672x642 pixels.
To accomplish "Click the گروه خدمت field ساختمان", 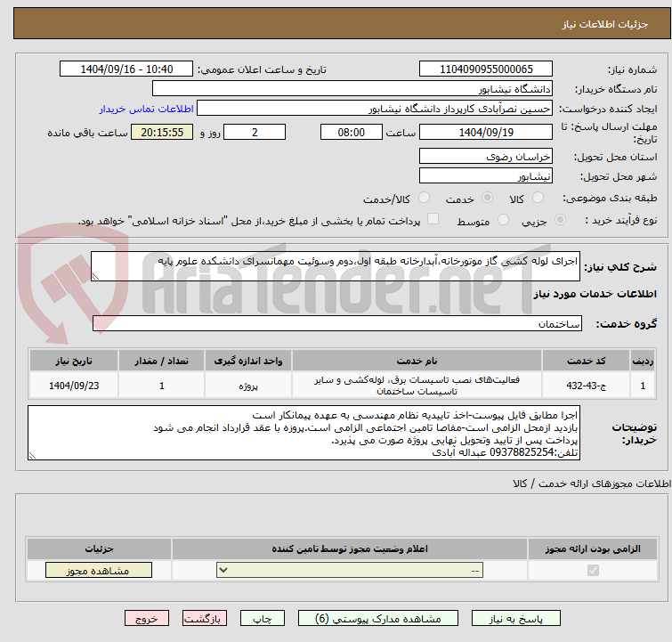I will point(337,323).
